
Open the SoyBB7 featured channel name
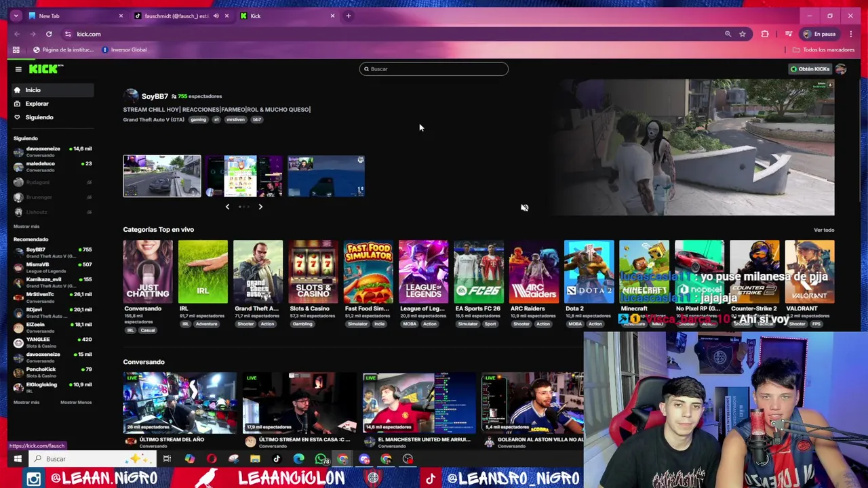coord(154,96)
